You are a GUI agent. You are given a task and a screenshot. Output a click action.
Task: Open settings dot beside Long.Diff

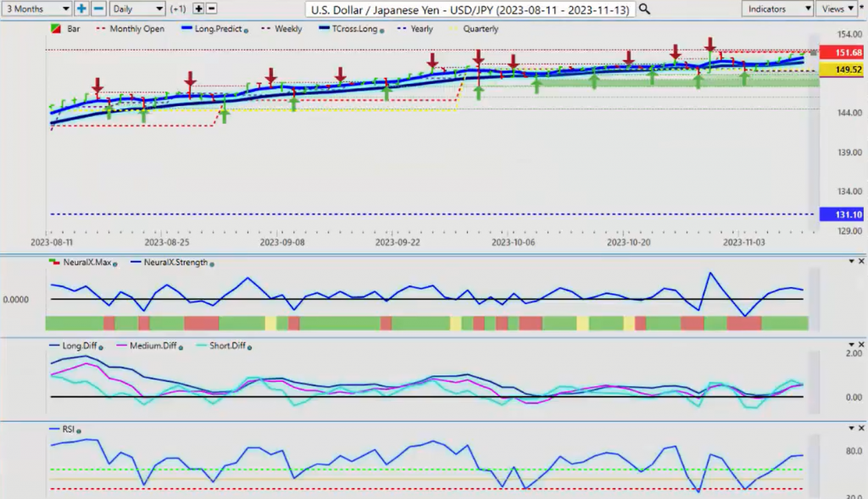point(101,348)
